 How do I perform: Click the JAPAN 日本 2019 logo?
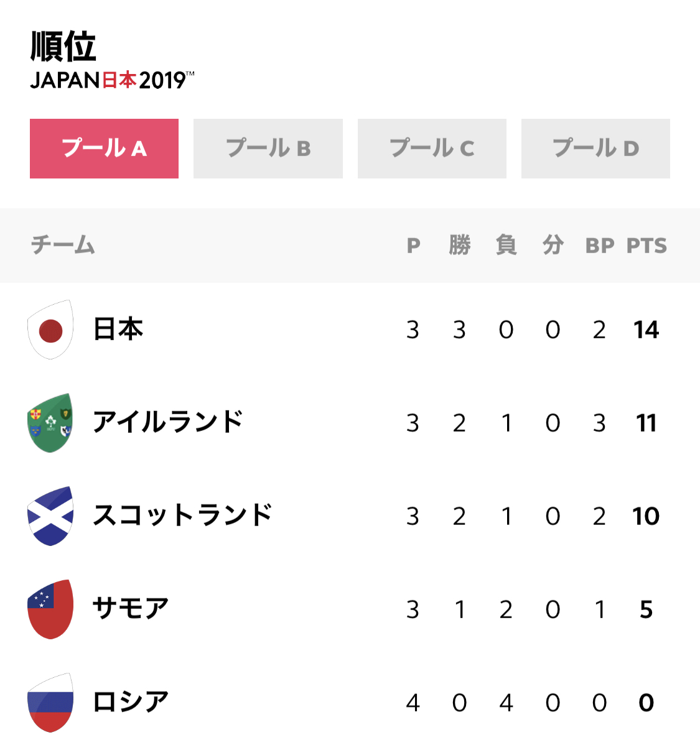tap(112, 80)
